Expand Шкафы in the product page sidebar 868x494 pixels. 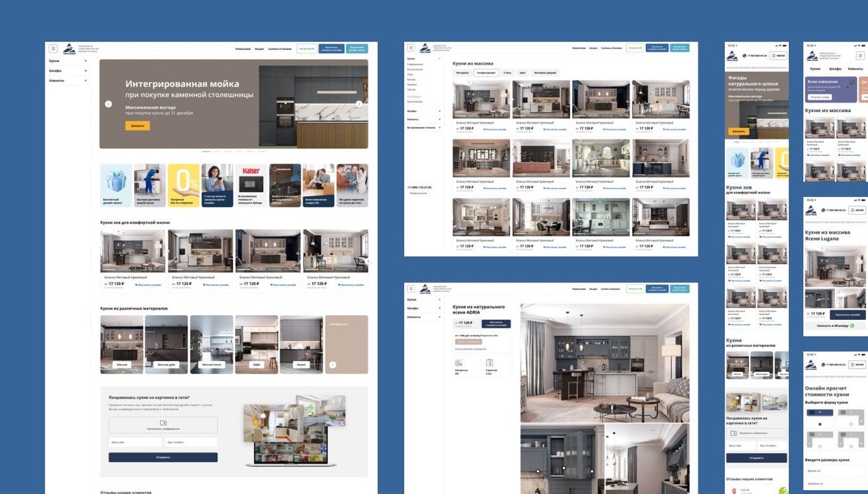click(x=440, y=308)
